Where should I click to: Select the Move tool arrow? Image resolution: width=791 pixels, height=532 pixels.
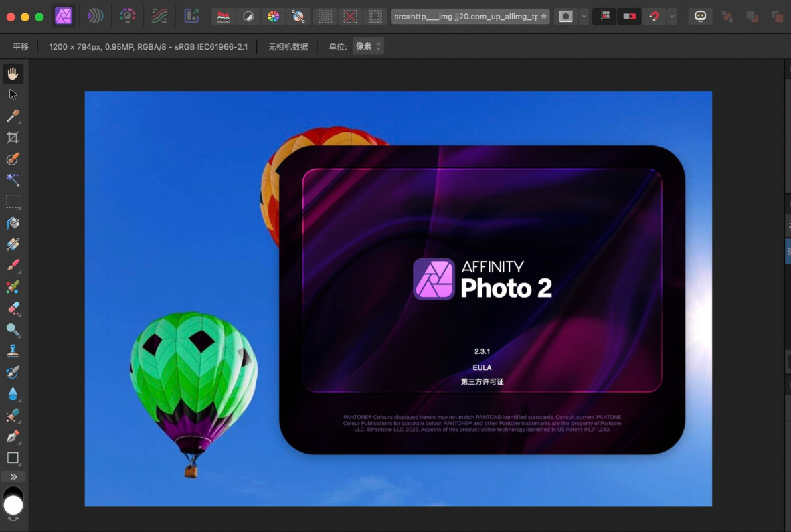tap(13, 95)
